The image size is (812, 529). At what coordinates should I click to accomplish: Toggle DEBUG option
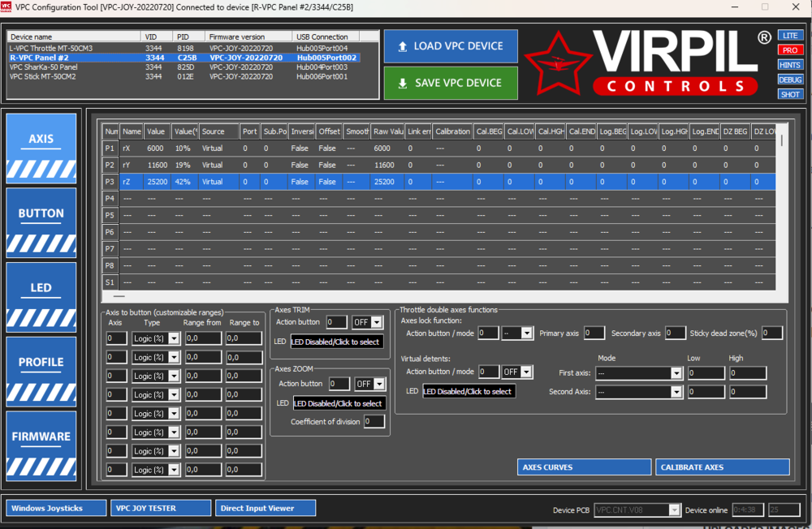pos(790,80)
